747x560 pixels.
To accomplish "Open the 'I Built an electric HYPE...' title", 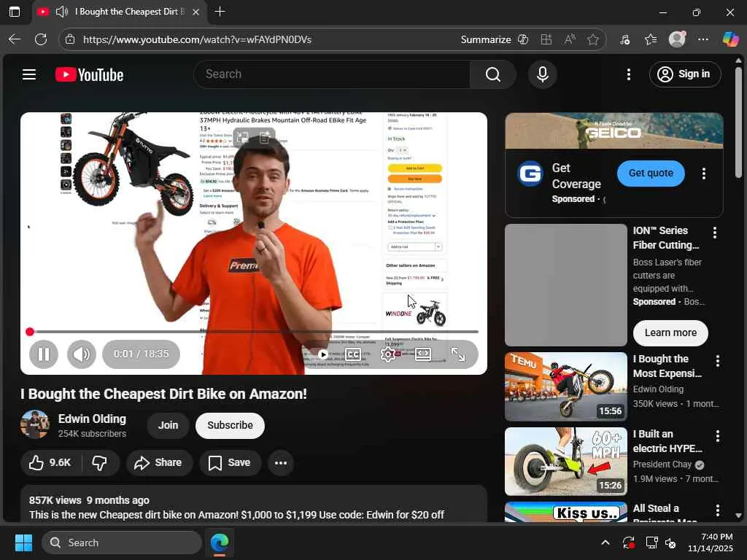I will pos(667,441).
